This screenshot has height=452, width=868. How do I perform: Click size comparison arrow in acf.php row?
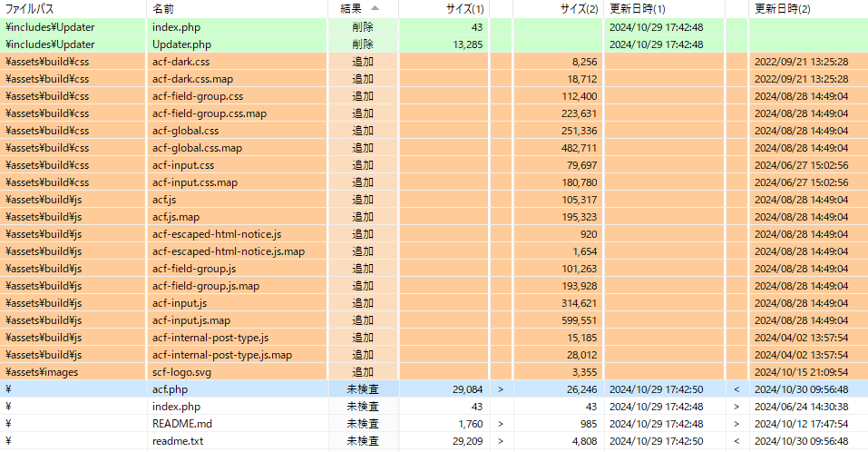coord(500,389)
